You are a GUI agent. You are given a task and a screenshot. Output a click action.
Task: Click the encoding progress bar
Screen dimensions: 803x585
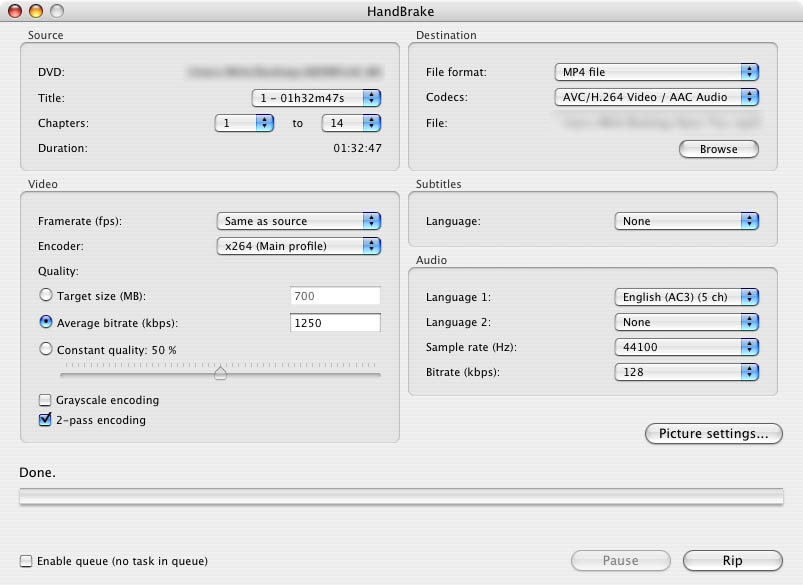(x=401, y=496)
